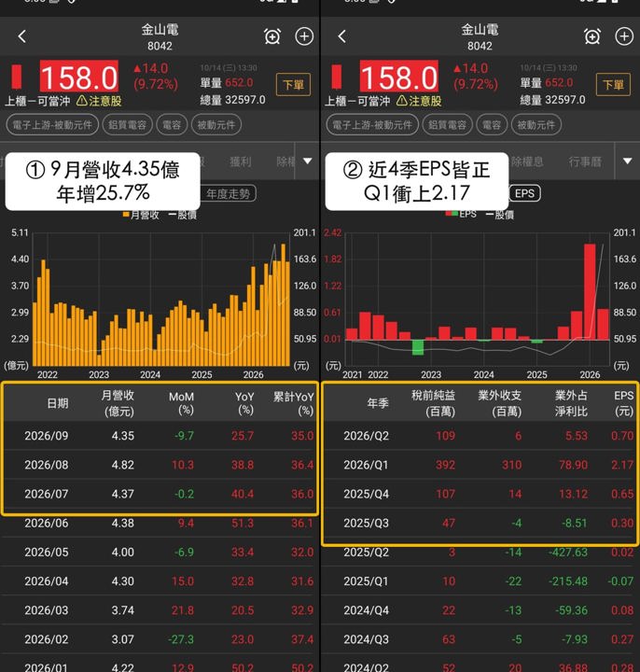Viewport: 640px width, 672px height.
Task: Switch to 獲利 tab in left panel
Action: point(241,161)
